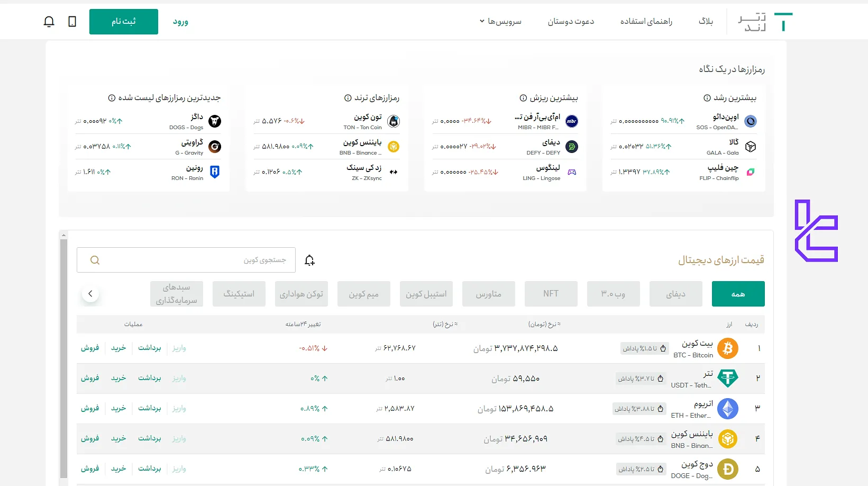Select the استیبل کوین tab
This screenshot has width=868, height=486.
(x=426, y=293)
